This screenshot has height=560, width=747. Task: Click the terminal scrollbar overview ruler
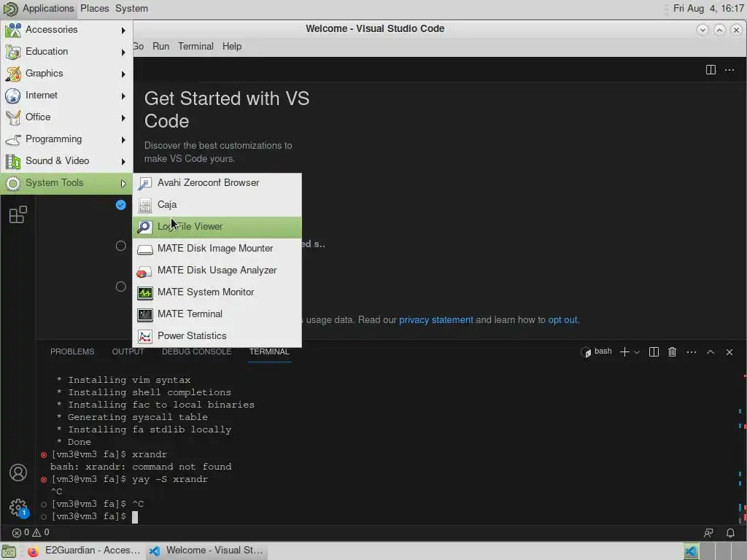[x=742, y=448]
